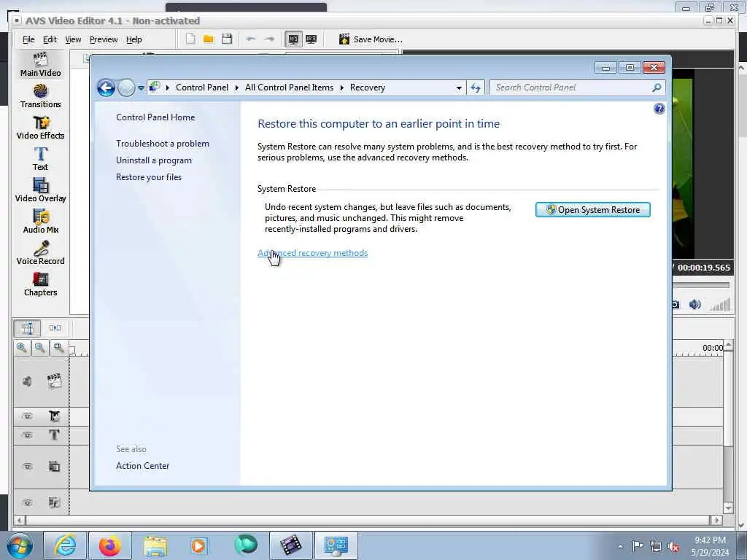Hide the bottom audio track with eye icon
Viewport: 747px width, 560px height.
coord(28,503)
